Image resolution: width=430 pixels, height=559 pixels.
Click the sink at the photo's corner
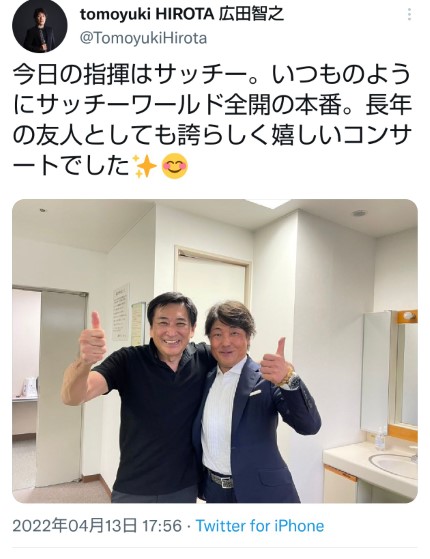coord(394,463)
